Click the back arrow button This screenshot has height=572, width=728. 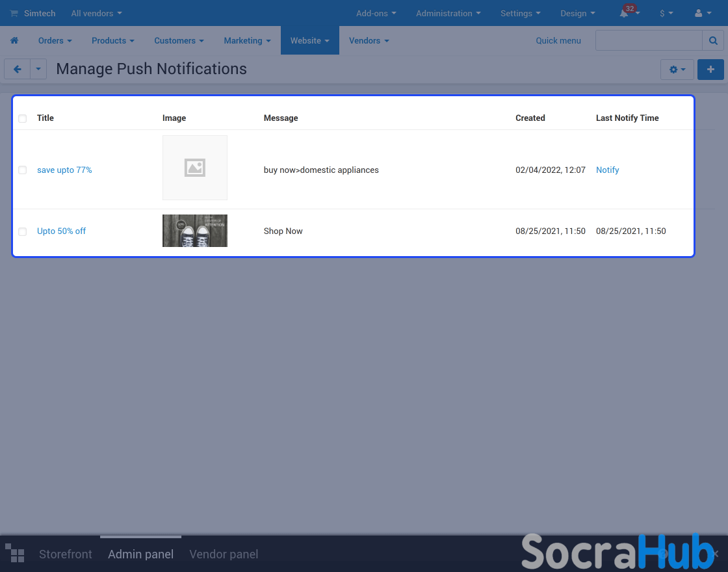point(17,70)
